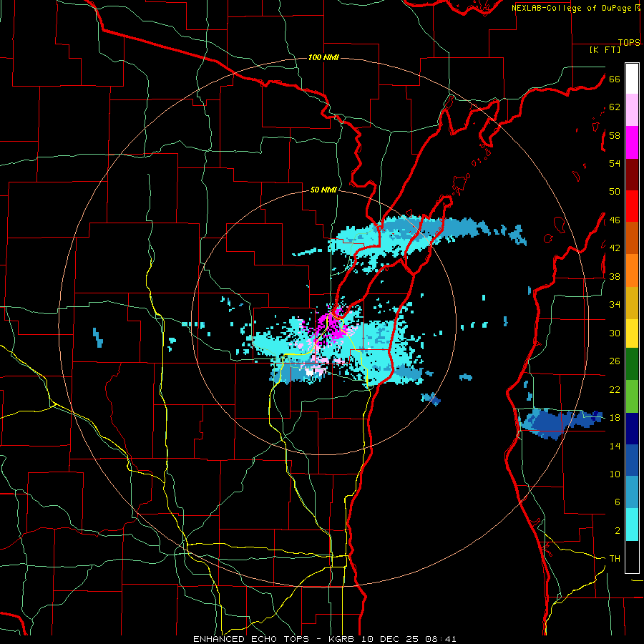
Task: Select the light pink legend swatch
Action: point(632,110)
